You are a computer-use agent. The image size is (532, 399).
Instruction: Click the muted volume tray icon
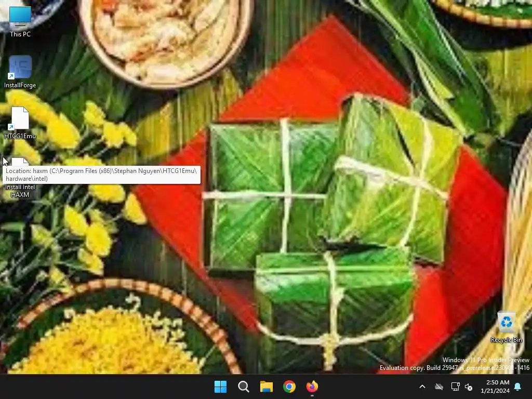(469, 387)
